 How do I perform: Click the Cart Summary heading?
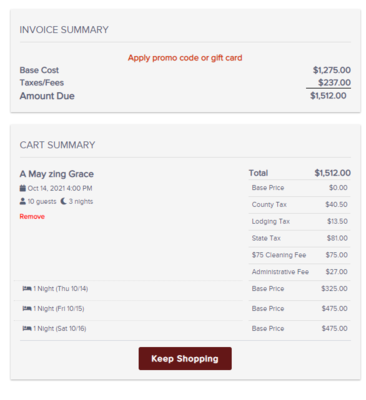57,145
